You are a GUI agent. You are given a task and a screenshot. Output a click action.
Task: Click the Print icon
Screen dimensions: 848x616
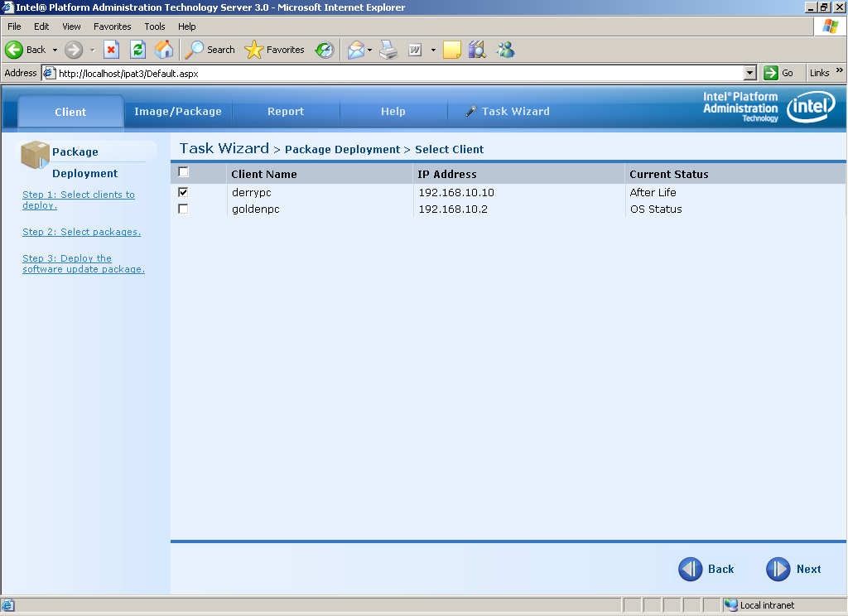(388, 50)
